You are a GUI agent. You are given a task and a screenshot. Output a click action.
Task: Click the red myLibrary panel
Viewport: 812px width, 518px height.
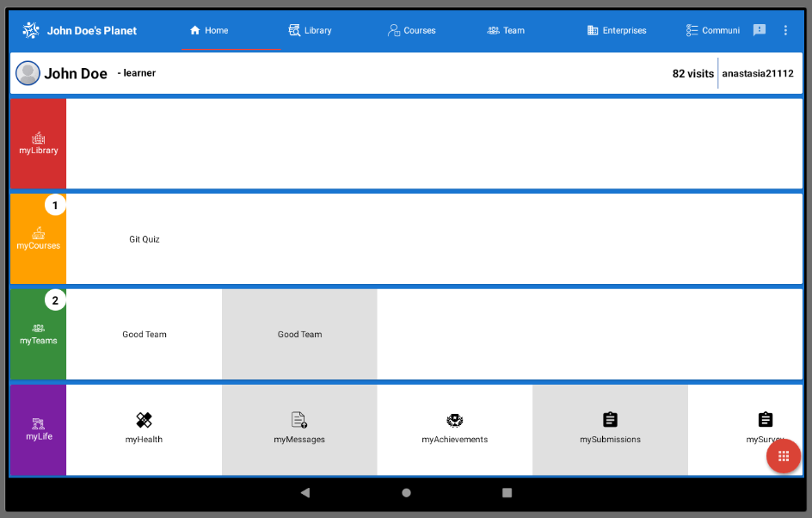pos(39,144)
